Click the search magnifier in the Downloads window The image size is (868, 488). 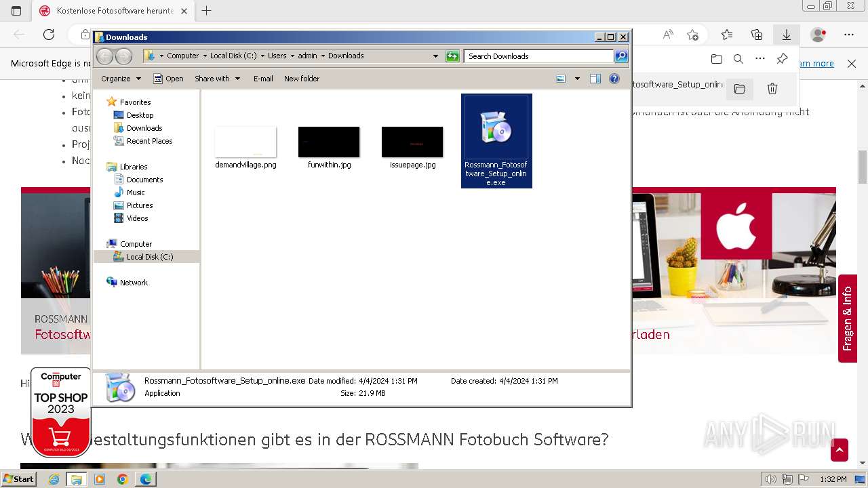[x=621, y=56]
